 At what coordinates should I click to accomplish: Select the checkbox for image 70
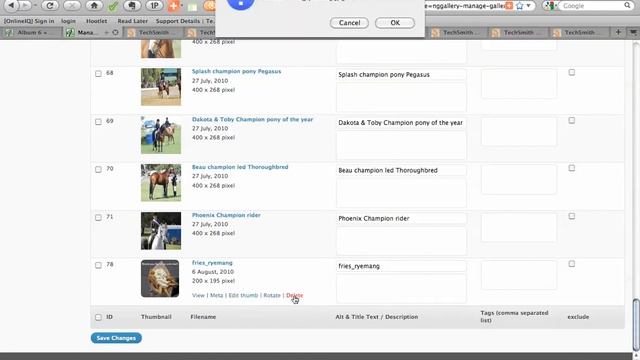pos(98,169)
